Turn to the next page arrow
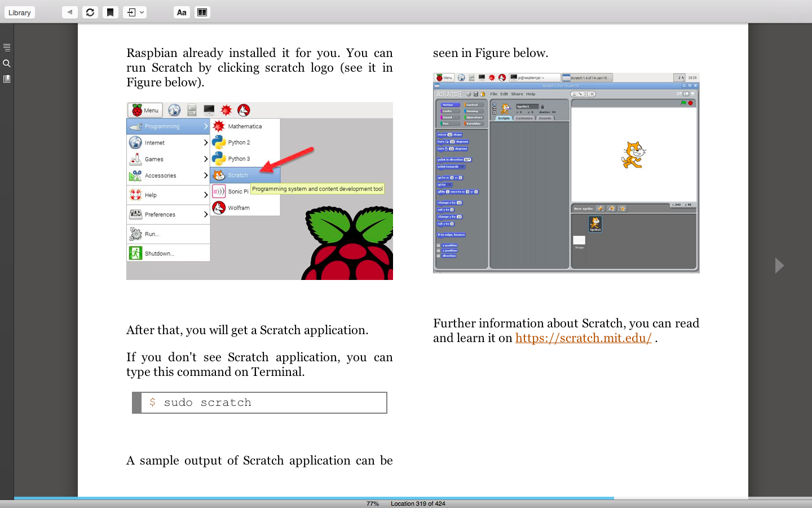812x508 pixels. click(779, 265)
